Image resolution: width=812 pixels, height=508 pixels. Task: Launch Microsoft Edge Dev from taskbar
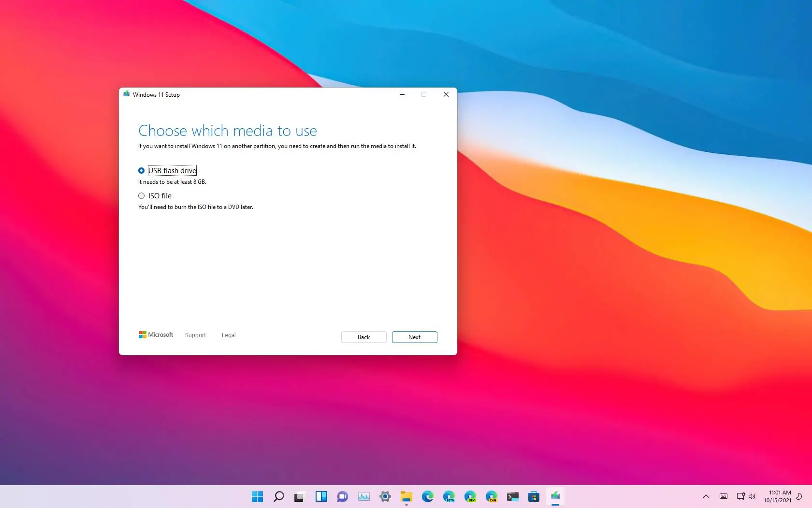coord(470,496)
